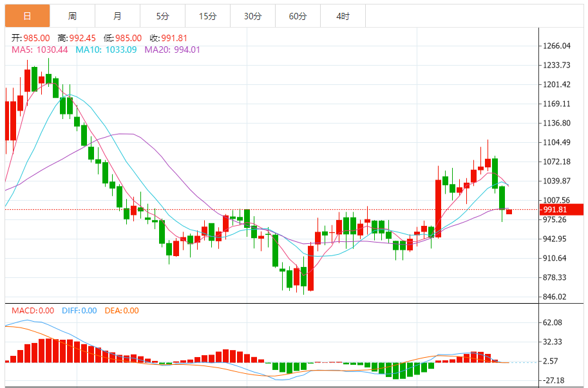588x388 pixels.
Task: Click the DIFF:0.00 label
Action: 79,311
